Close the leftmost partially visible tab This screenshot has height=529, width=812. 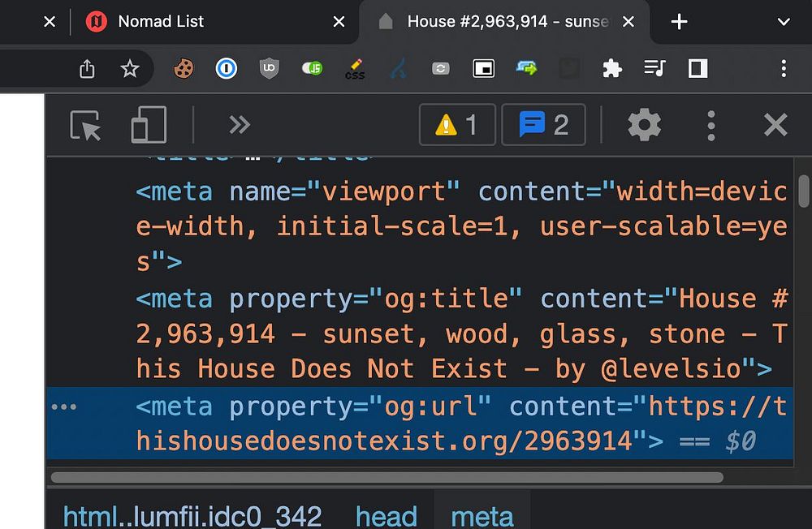[x=50, y=22]
